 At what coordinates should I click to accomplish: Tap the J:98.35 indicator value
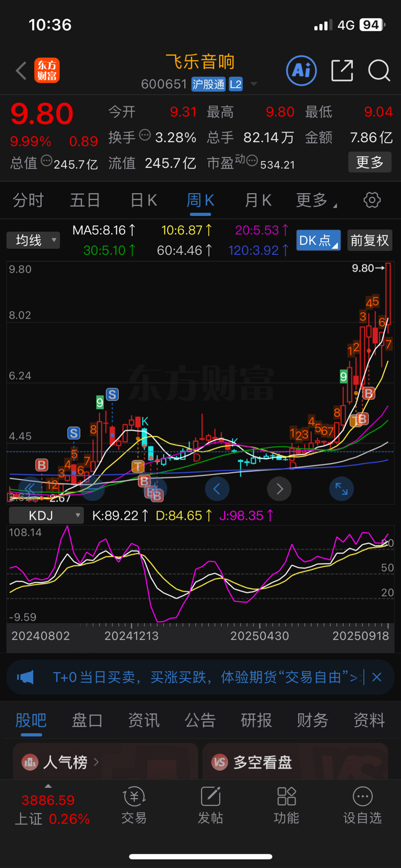(x=246, y=516)
